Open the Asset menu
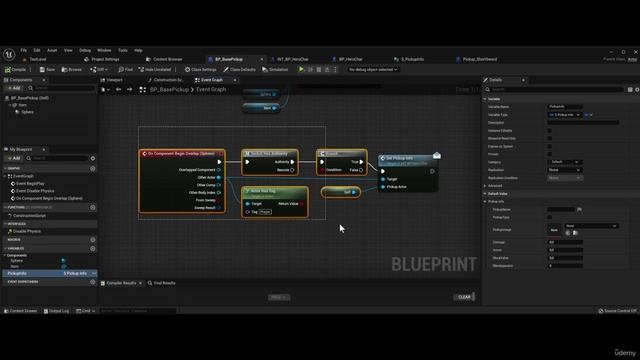The image size is (640, 360). (x=52, y=50)
